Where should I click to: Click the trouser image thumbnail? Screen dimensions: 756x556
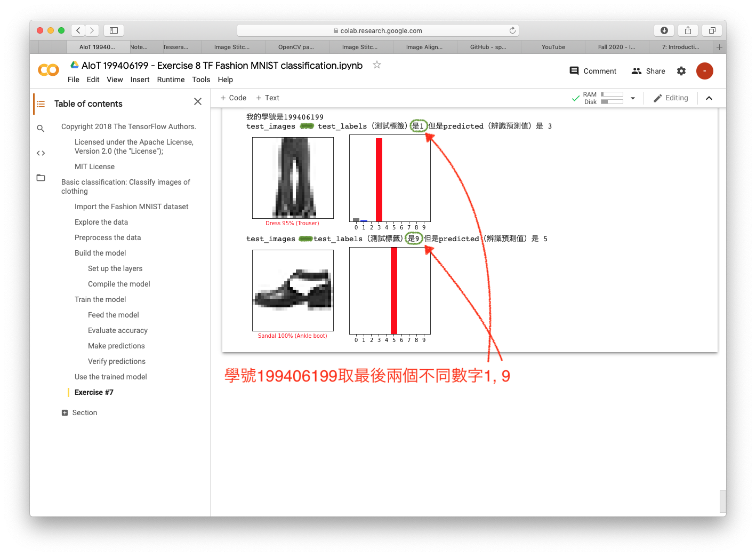(293, 178)
